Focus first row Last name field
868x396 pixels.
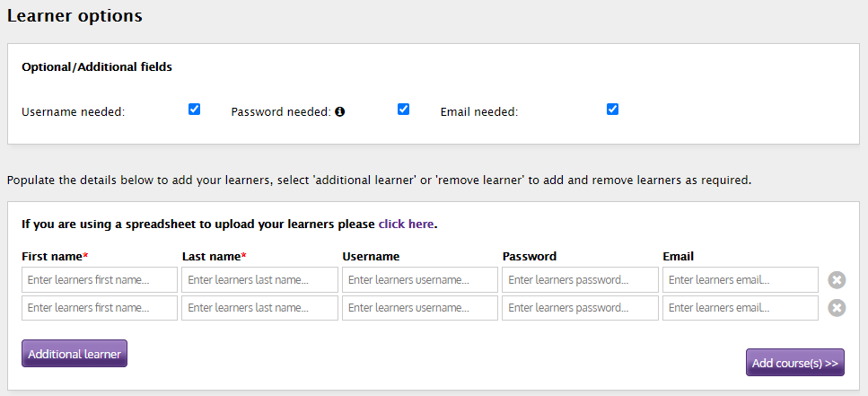click(259, 280)
